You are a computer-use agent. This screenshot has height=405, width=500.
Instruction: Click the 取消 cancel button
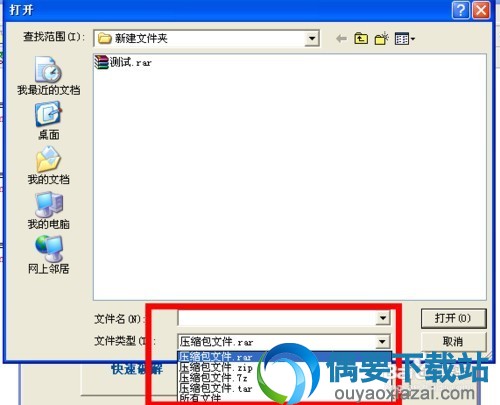click(453, 342)
